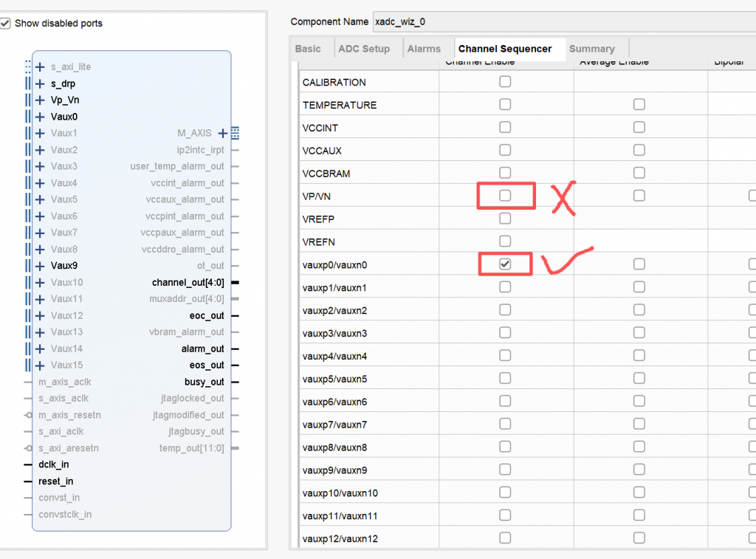Expand the M_AXIS output port
756x559 pixels.
[223, 134]
